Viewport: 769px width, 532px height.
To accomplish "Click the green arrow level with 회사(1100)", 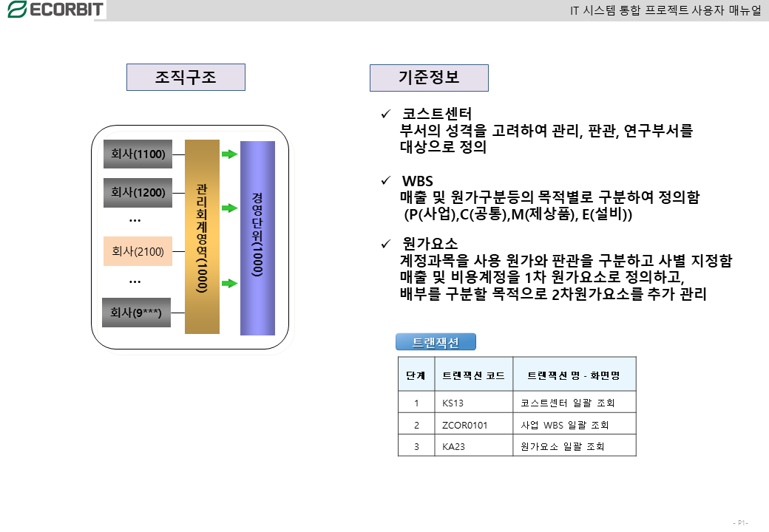I will pyautogui.click(x=229, y=154).
